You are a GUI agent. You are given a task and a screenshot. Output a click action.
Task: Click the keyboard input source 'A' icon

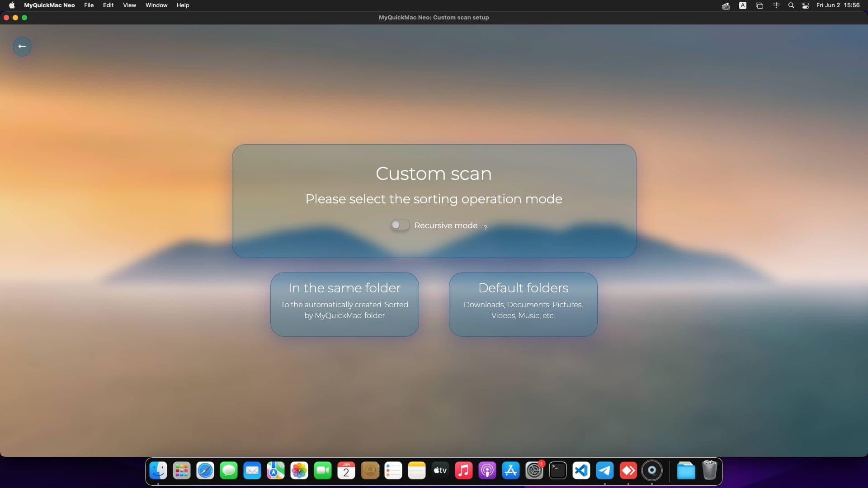point(743,5)
